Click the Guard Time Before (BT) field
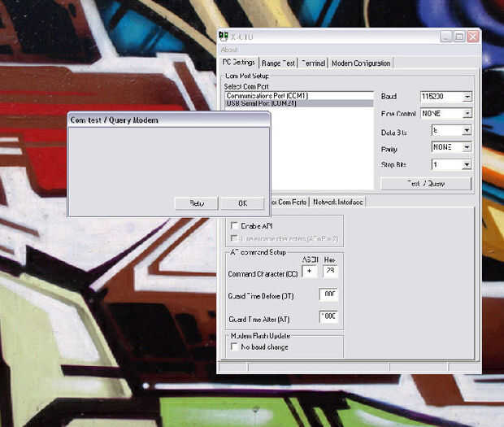504x427 pixels. (328, 294)
